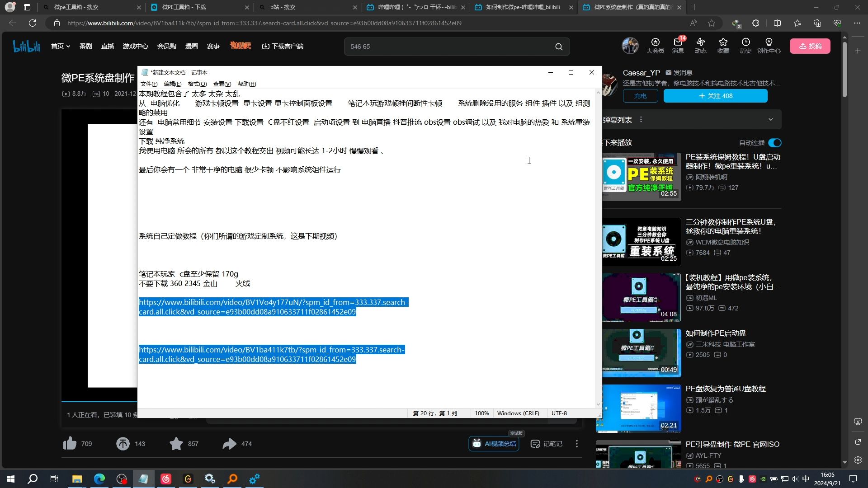Refresh the browser page
The height and width of the screenshot is (488, 868).
coord(33,23)
